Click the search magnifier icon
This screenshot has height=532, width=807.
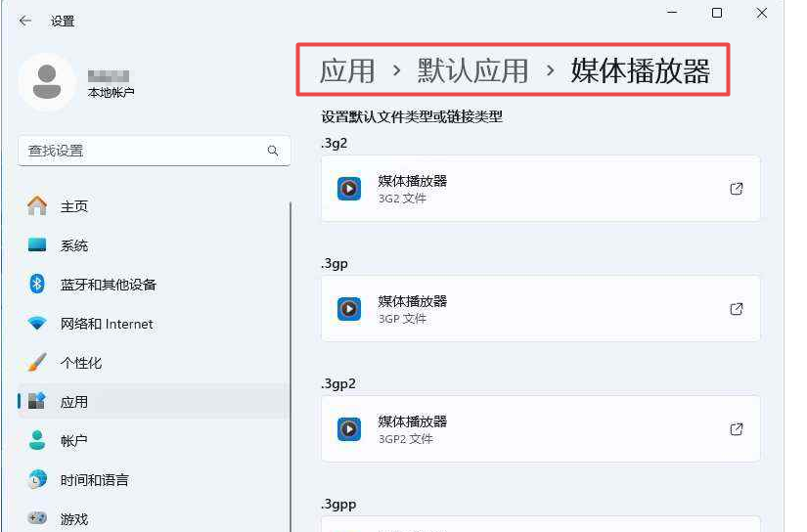[x=273, y=151]
